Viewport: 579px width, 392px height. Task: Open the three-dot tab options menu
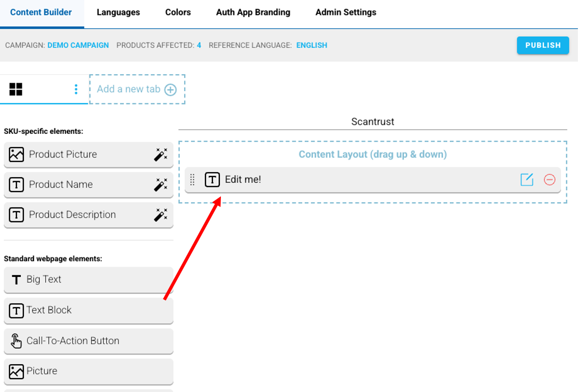pyautogui.click(x=76, y=89)
